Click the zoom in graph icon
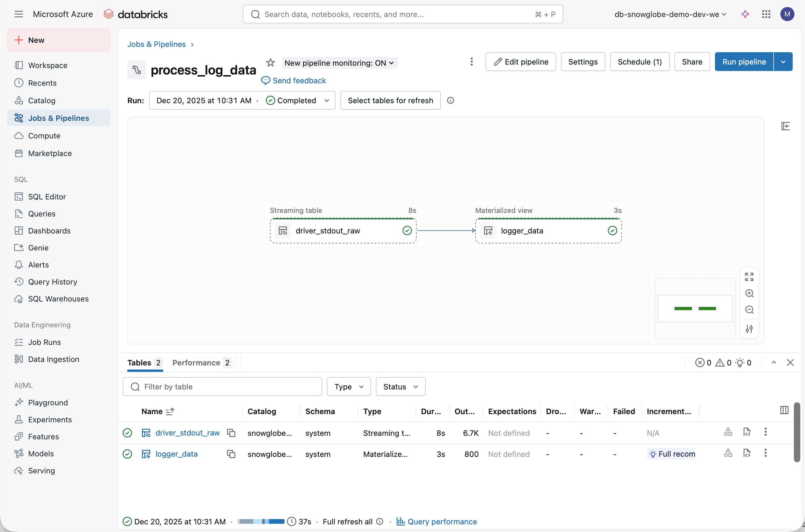805x532 pixels. click(x=749, y=294)
